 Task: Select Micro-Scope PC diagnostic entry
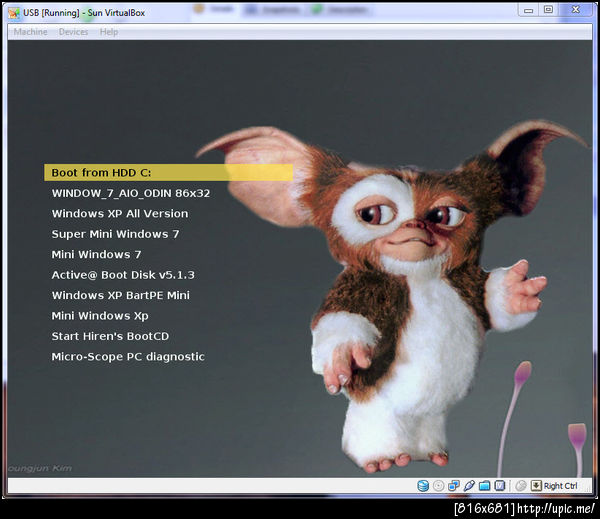128,356
